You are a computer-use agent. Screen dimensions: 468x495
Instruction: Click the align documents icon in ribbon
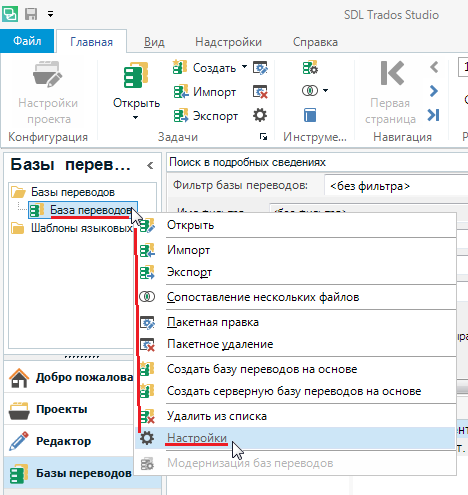point(310,91)
